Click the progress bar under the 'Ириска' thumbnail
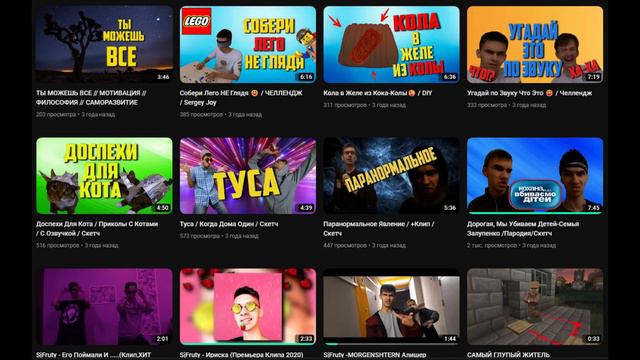This screenshot has height=360, width=640. (x=248, y=344)
